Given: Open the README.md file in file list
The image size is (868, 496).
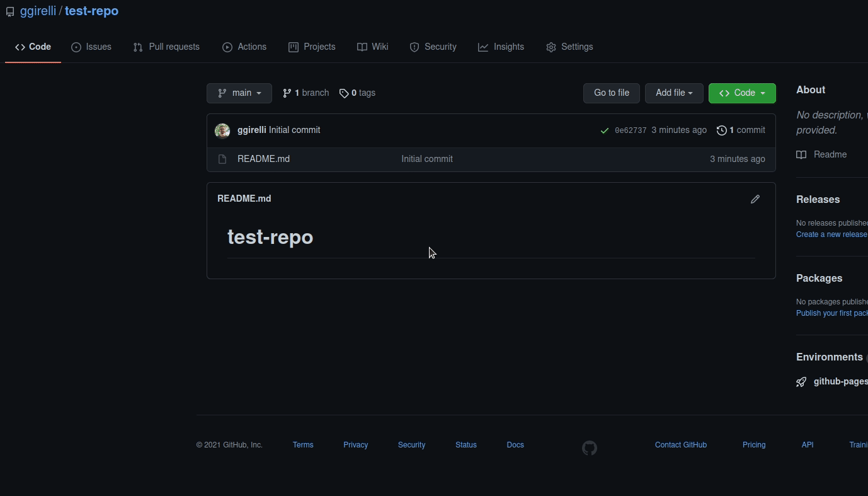Looking at the screenshot, I should [x=263, y=159].
